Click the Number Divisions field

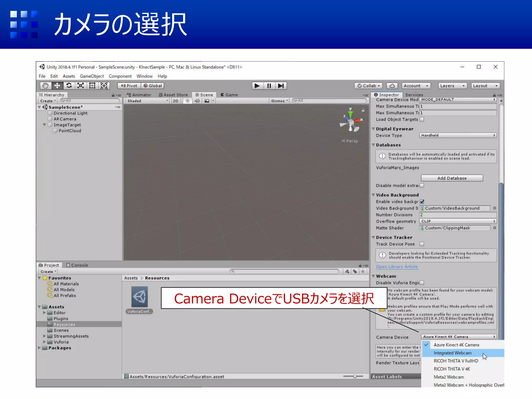458,215
